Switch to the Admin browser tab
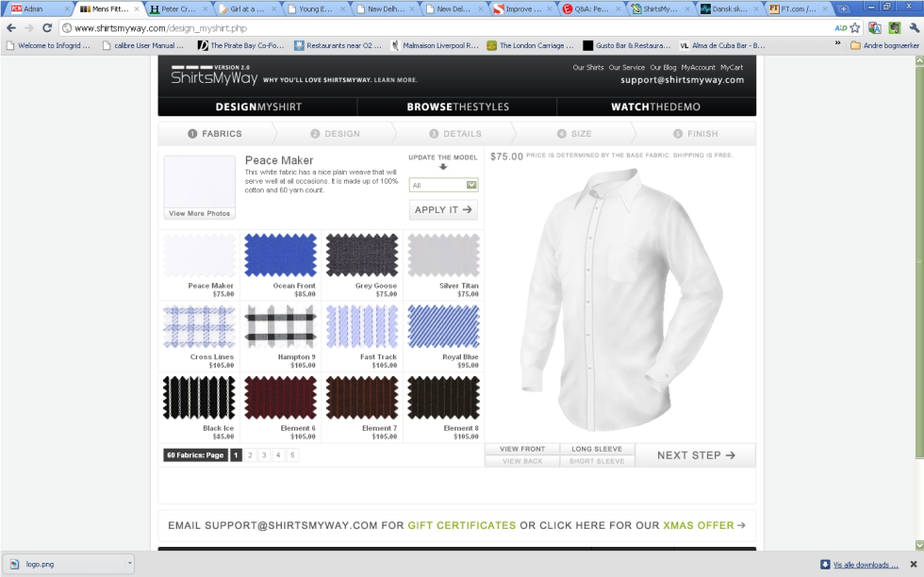924x577 pixels. click(x=39, y=8)
